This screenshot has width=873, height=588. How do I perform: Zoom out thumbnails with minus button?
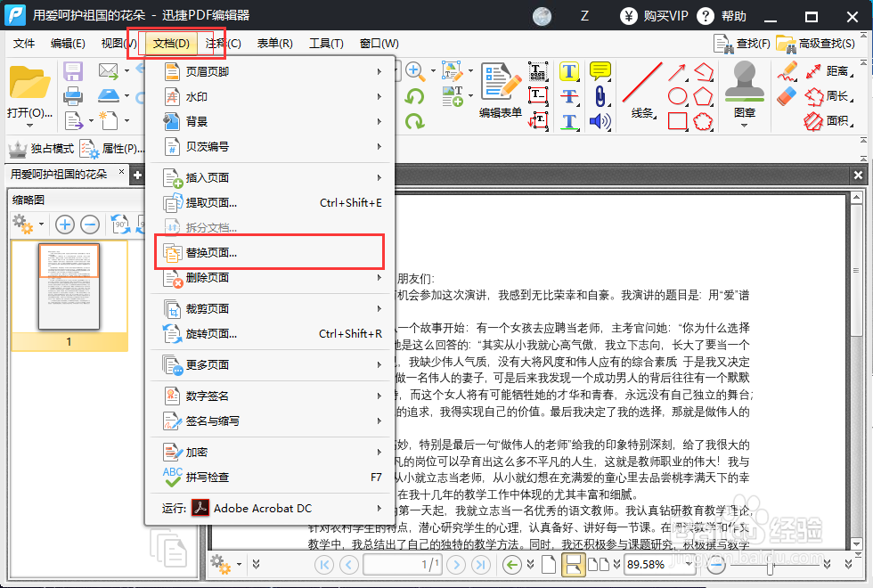pos(90,225)
